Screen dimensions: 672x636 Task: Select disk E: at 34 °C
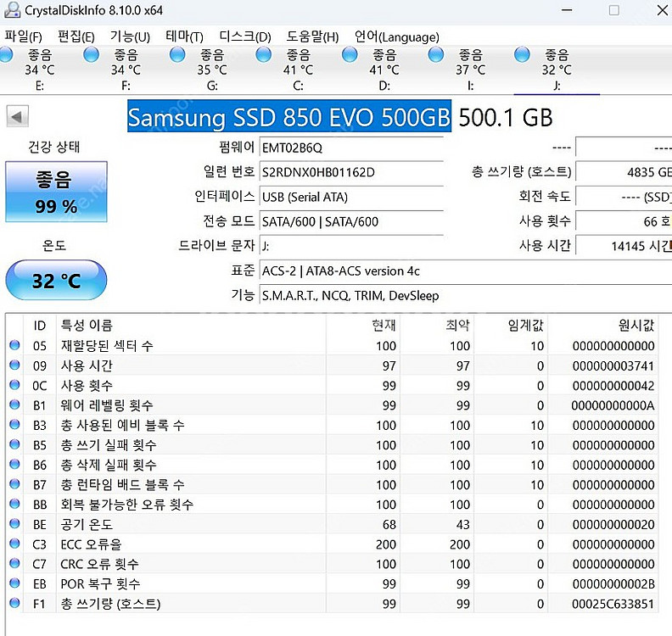[x=40, y=70]
